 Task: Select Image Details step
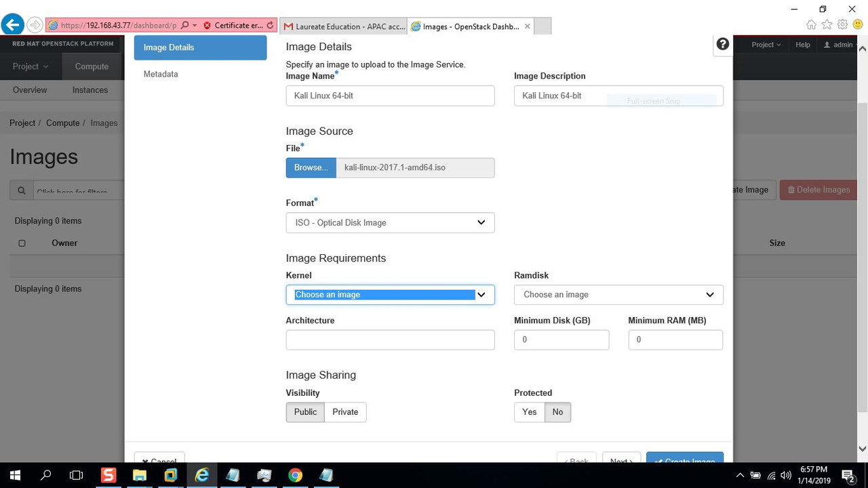click(200, 47)
